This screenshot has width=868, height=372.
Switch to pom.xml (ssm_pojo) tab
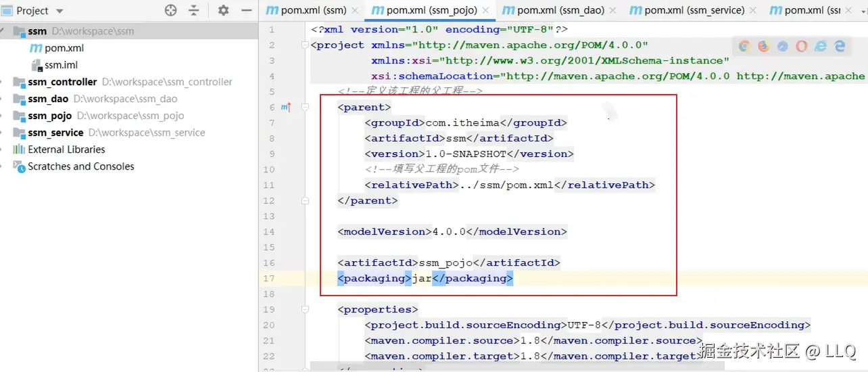[x=431, y=10]
